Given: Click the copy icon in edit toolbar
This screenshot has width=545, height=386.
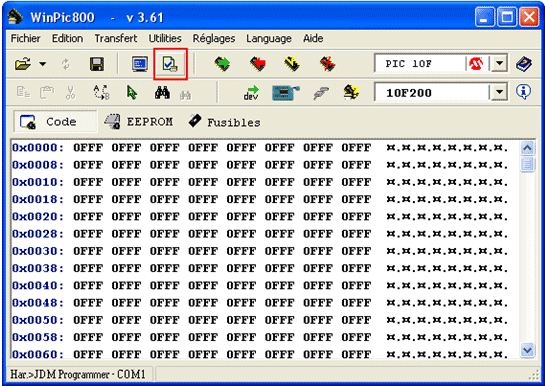Looking at the screenshot, I should click(x=23, y=92).
